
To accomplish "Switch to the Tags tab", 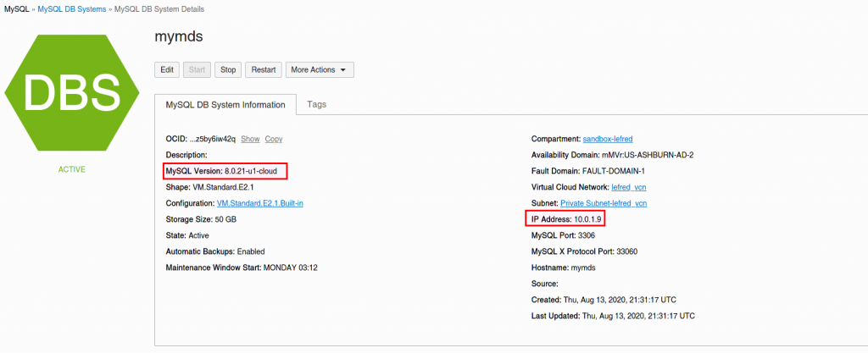I will [x=317, y=104].
